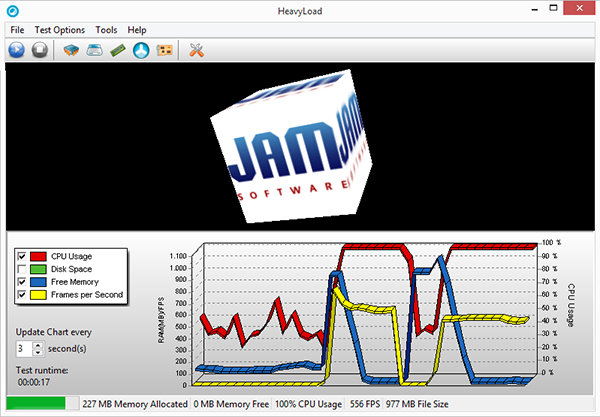Toggle the Stress GPU graphics card icon
The height and width of the screenshot is (417, 600).
coord(164,50)
